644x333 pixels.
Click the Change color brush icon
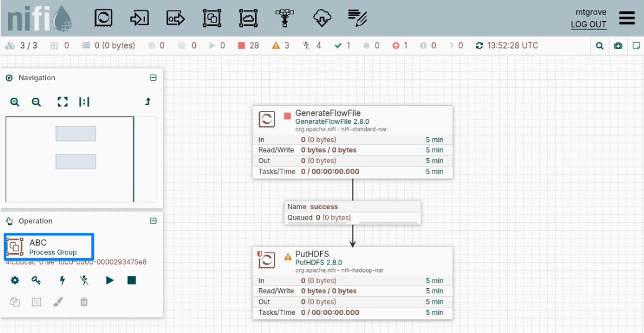[58, 302]
